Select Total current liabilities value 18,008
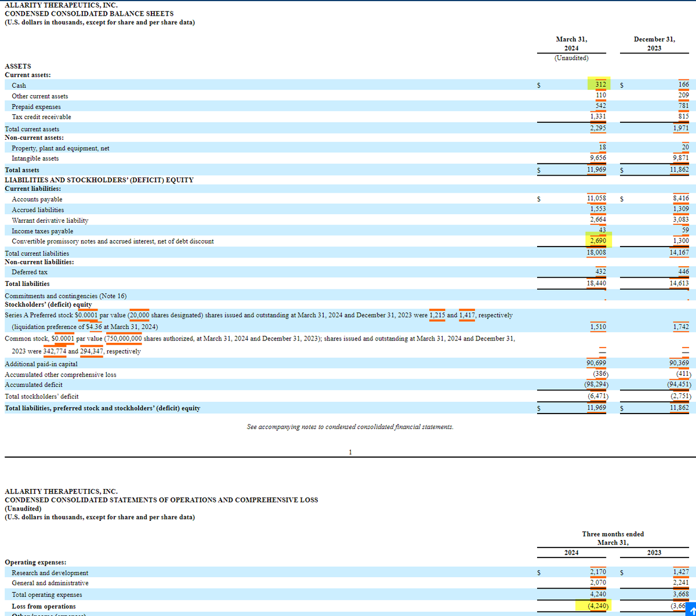Screen dimensions: 696x616 [x=596, y=253]
